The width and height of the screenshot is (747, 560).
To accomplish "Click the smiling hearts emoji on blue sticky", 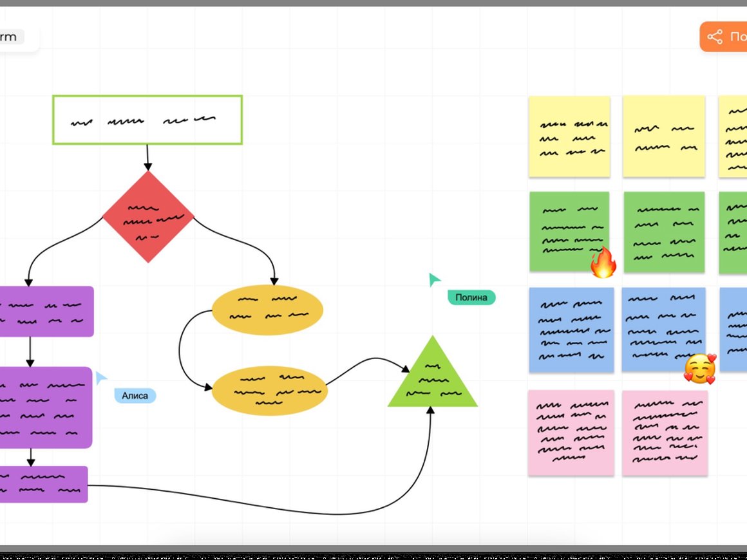I will [x=700, y=369].
